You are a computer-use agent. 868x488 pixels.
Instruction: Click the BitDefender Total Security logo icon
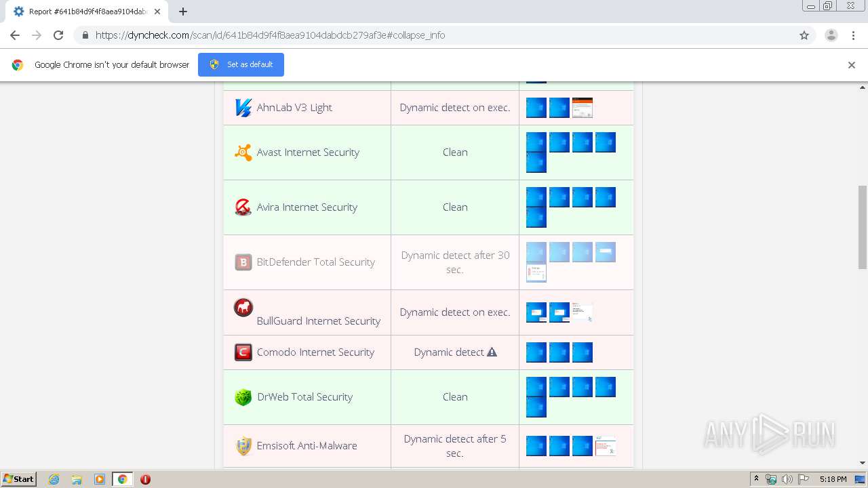[243, 262]
